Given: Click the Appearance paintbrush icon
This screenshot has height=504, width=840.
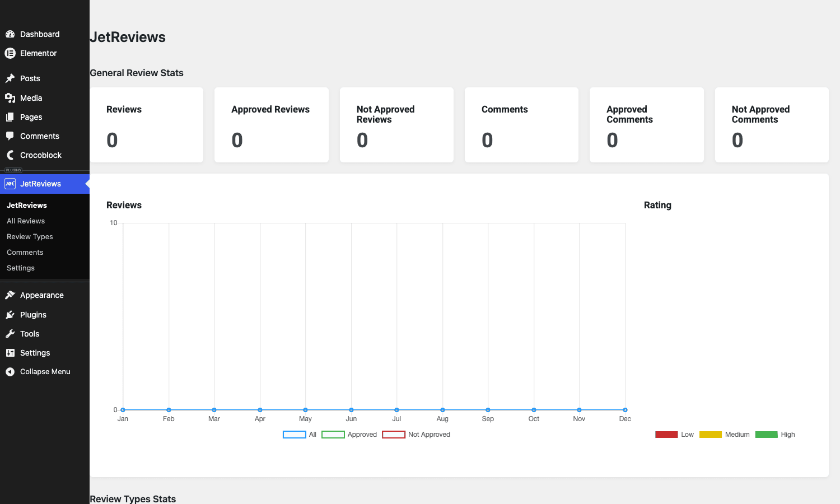Looking at the screenshot, I should pos(10,295).
